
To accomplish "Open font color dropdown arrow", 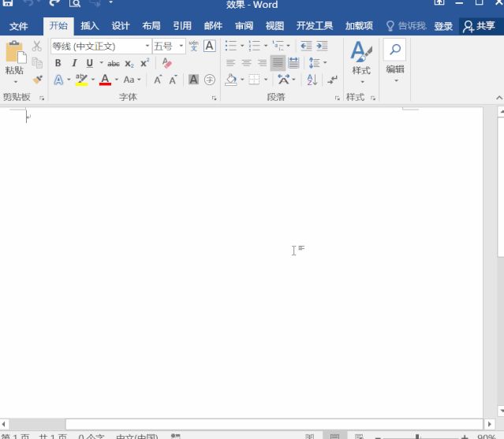I will (117, 80).
